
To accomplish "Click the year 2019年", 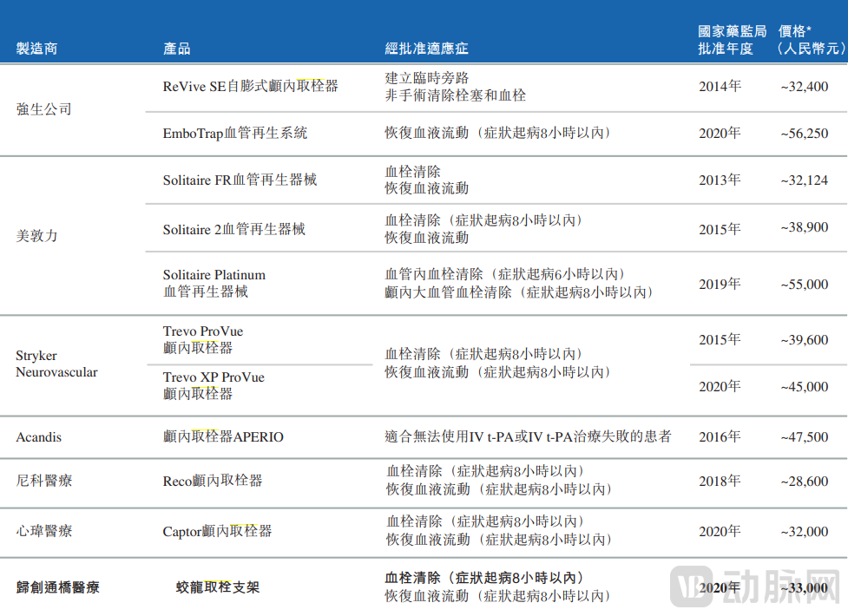I will tap(720, 284).
